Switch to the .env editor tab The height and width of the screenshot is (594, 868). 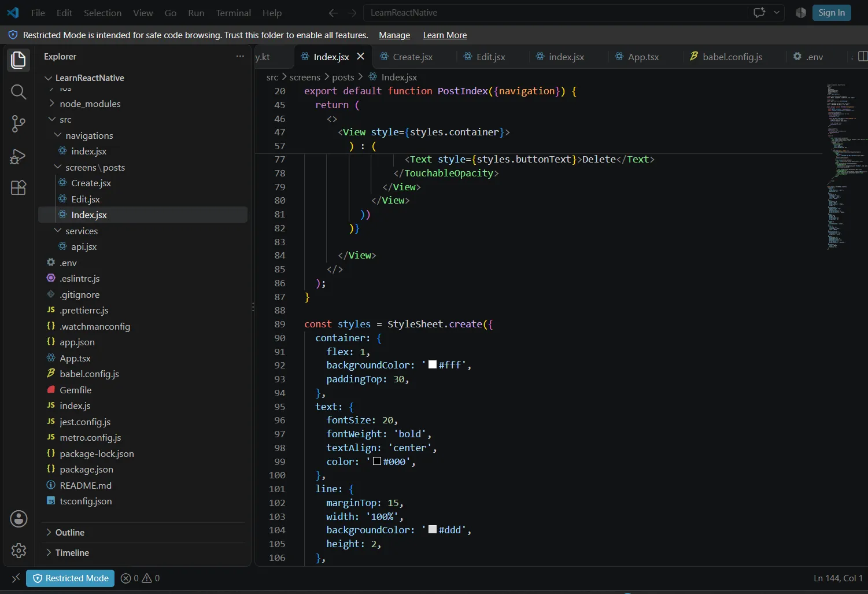tap(814, 57)
